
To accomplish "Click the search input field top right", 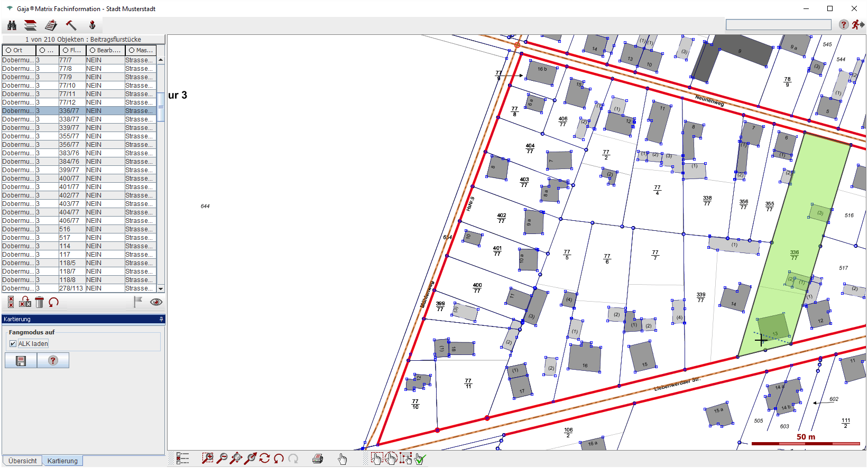I will click(778, 25).
